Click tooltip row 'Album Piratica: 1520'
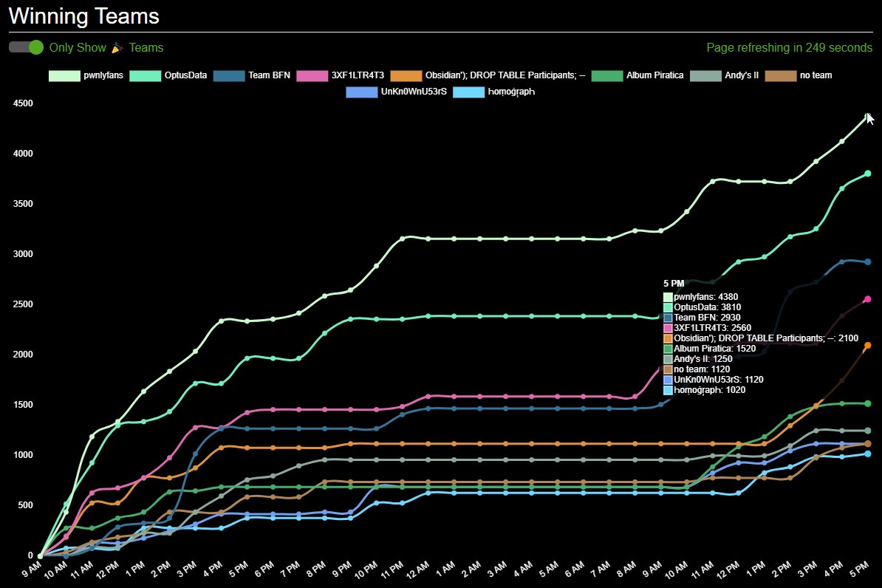 click(710, 349)
